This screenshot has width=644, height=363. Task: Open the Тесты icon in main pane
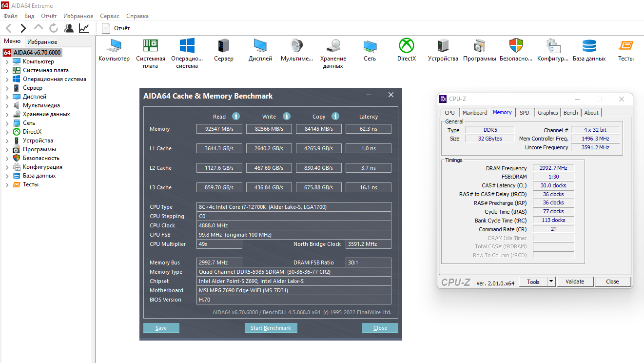pyautogui.click(x=626, y=46)
